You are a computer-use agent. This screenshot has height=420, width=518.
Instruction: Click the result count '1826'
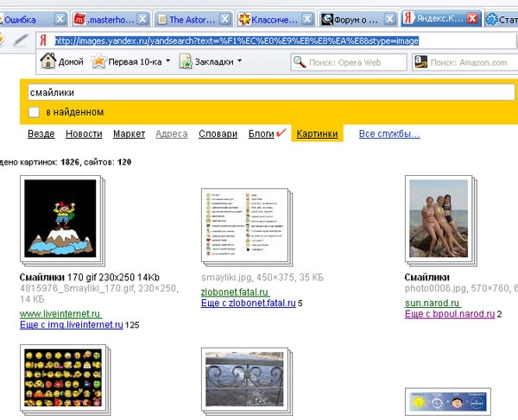click(70, 162)
